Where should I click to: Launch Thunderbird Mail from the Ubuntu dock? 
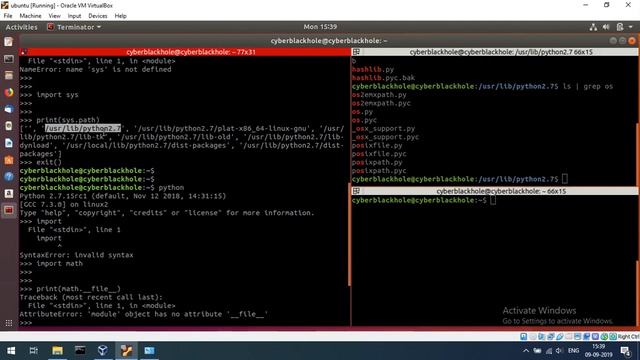9,109
